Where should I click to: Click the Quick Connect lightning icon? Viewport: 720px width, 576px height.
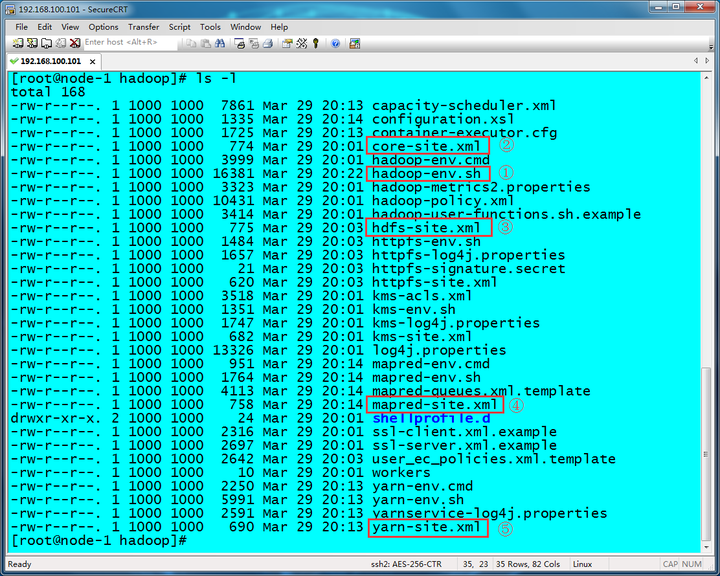coord(32,43)
